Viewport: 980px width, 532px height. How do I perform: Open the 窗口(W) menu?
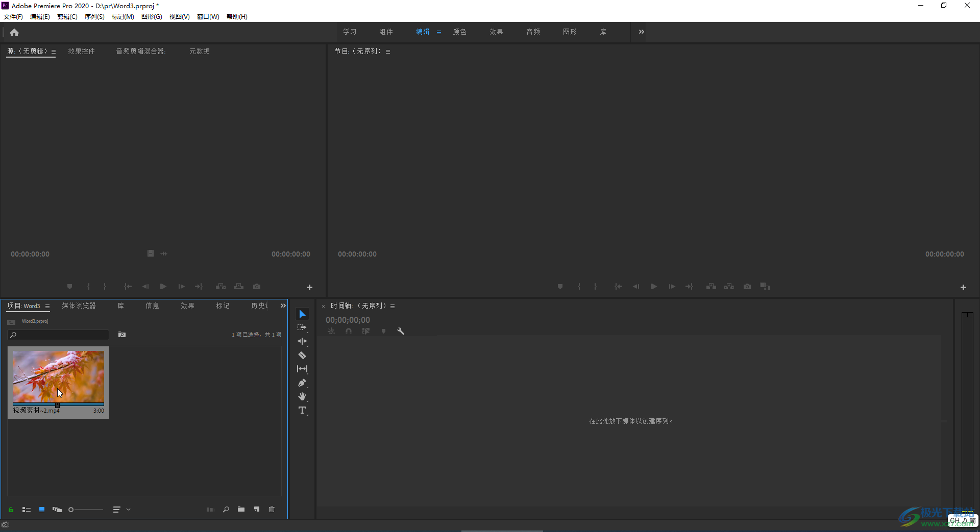click(208, 17)
